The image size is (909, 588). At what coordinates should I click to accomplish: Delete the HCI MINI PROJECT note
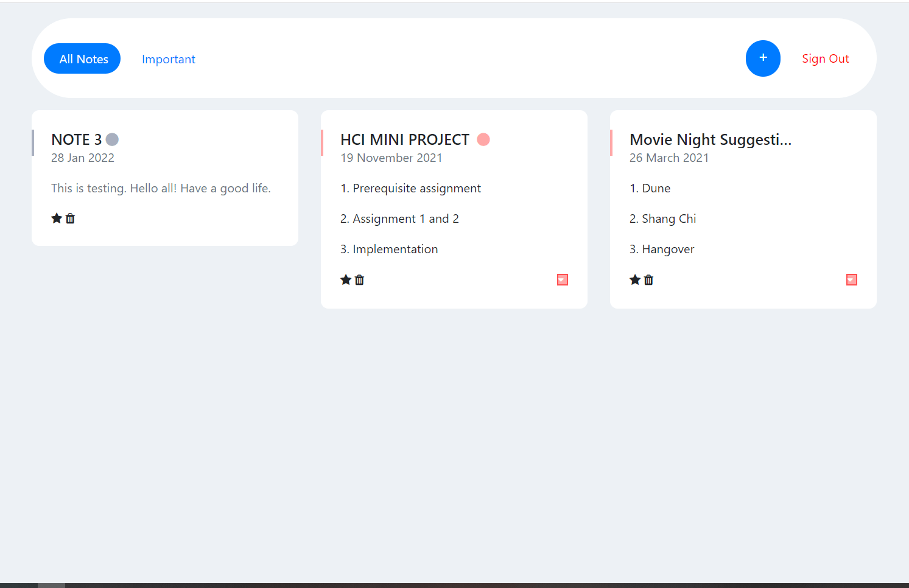pyautogui.click(x=359, y=279)
